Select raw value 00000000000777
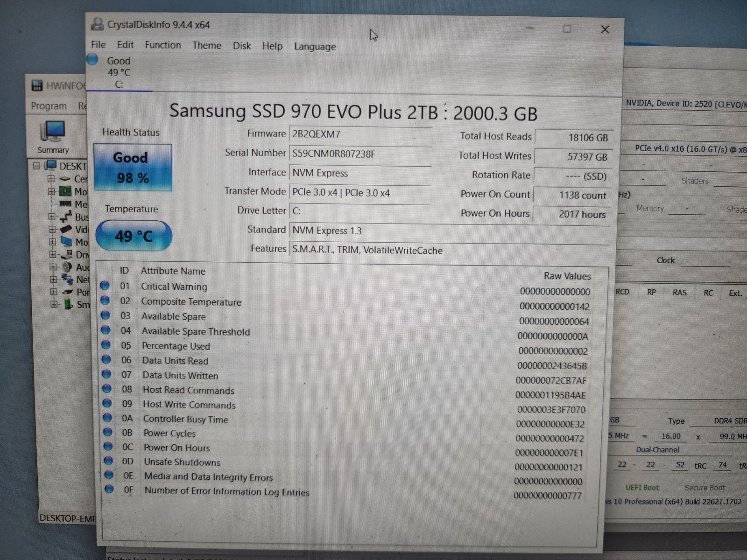Viewport: 747px width, 560px height. (548, 496)
